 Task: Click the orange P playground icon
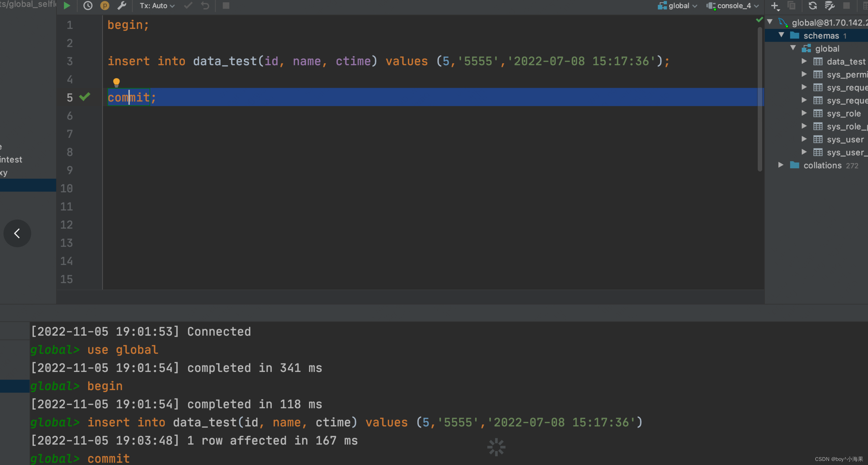tap(105, 6)
